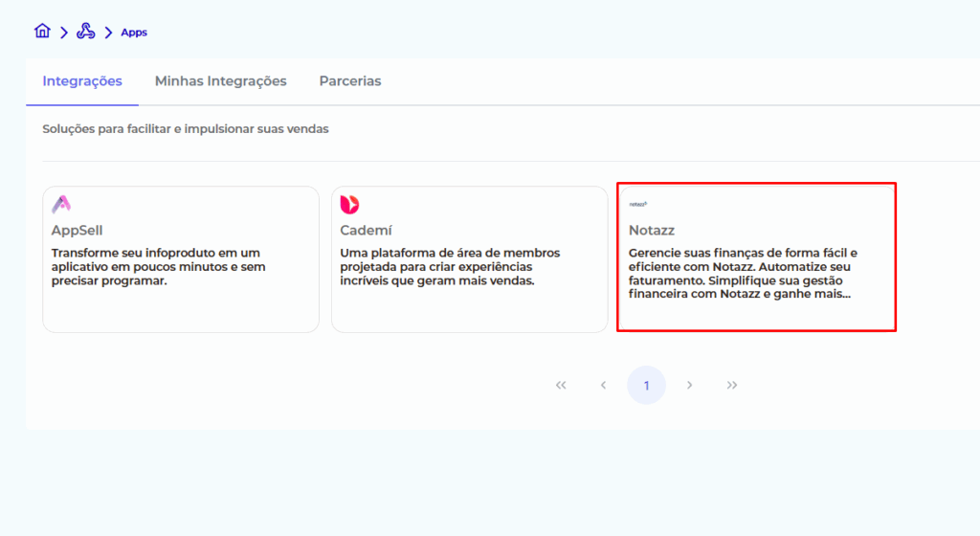980x536 pixels.
Task: Jump to last page with double-right arrows
Action: pyautogui.click(x=732, y=385)
